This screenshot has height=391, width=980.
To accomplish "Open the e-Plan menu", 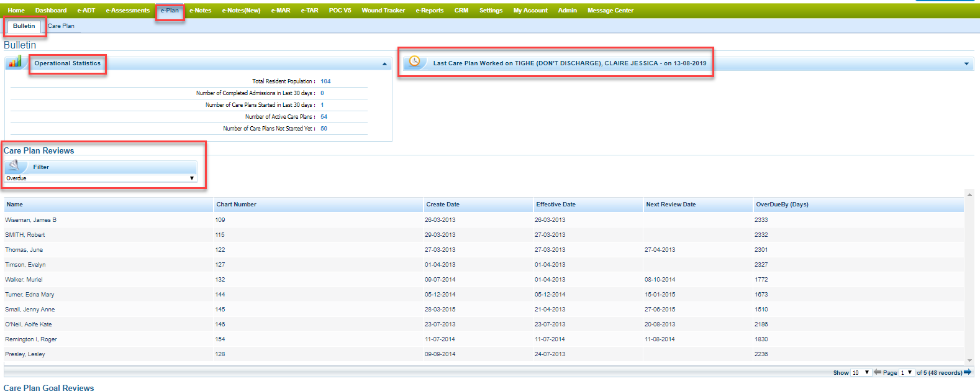I will (170, 11).
